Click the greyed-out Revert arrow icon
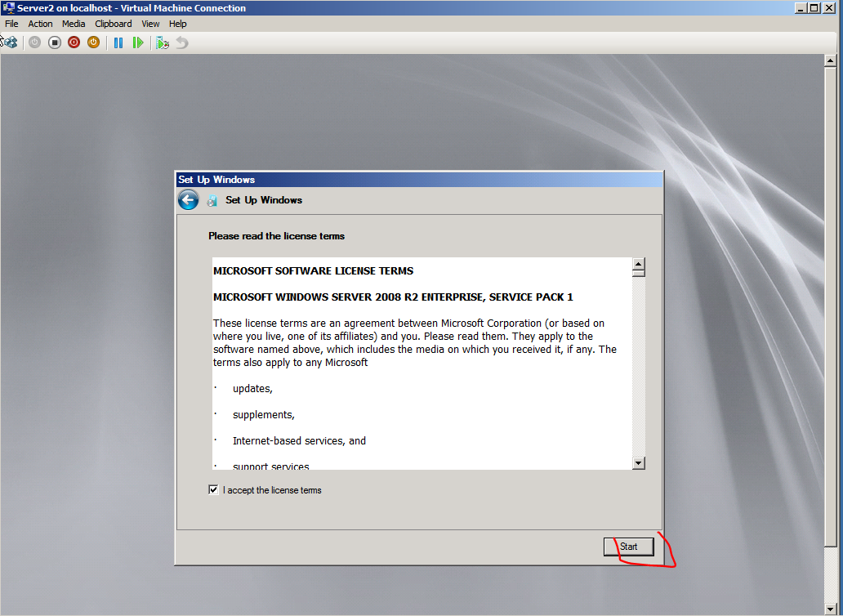This screenshot has width=843, height=616. [x=182, y=42]
